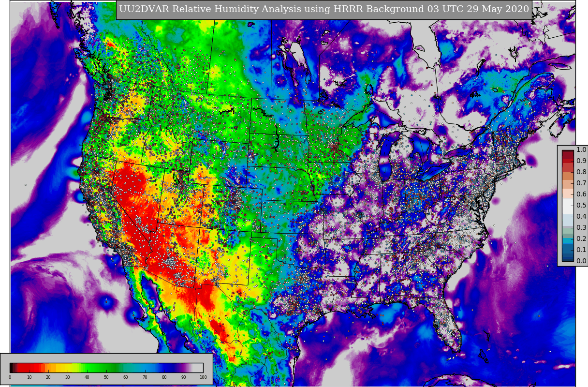588x387 pixels.
Task: Pick the yellow band above the 30 tick
Action: pos(68,368)
